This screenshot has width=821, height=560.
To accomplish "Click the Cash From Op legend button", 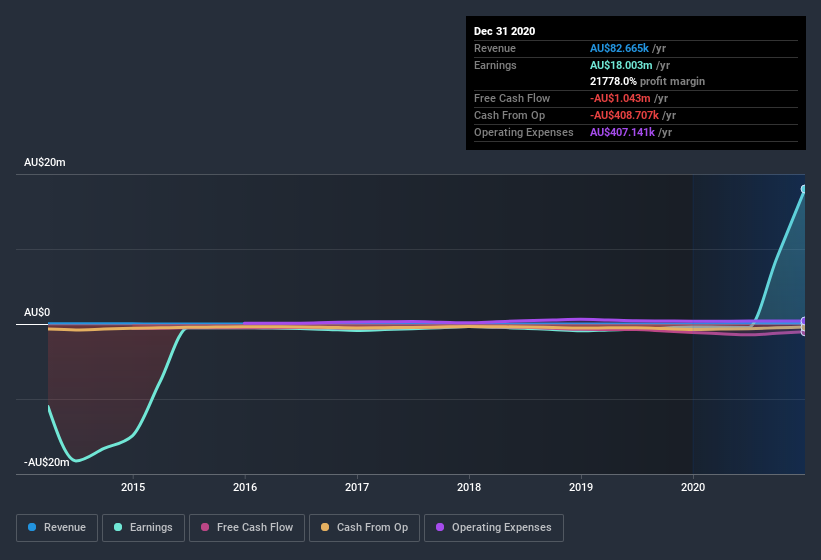I will [x=363, y=527].
